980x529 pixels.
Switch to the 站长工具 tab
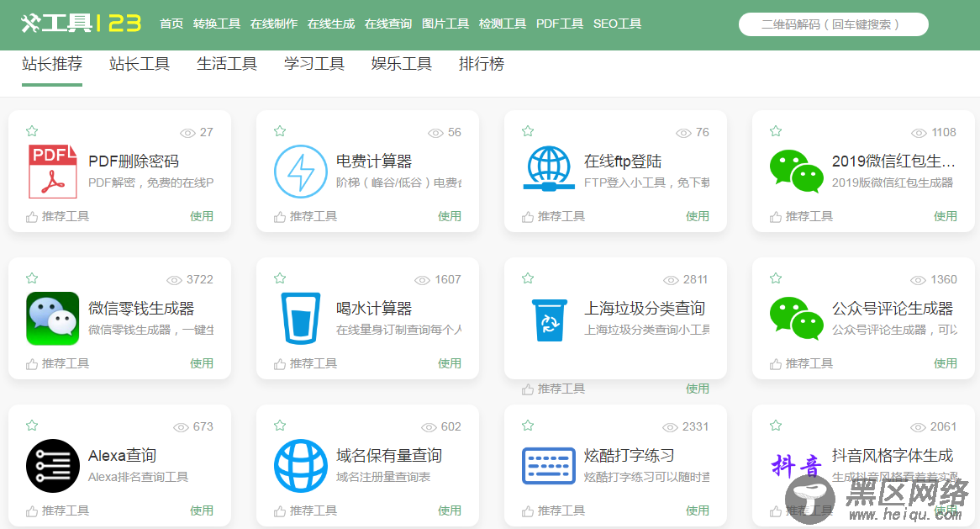(140, 64)
